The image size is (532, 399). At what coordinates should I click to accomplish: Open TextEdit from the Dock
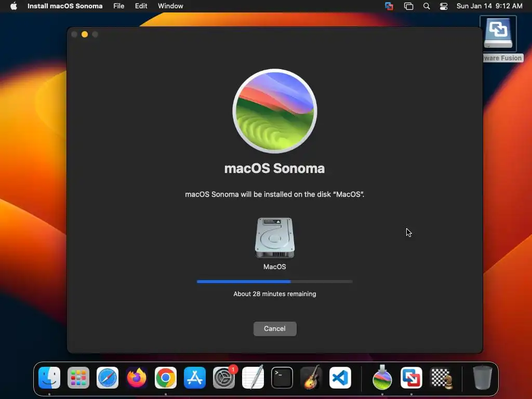pos(253,378)
